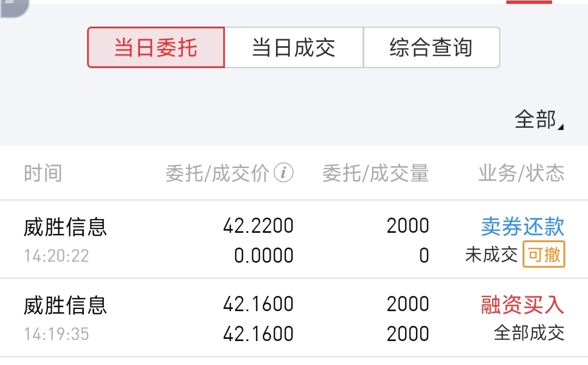Click the 融资买入 business type link

tap(522, 305)
